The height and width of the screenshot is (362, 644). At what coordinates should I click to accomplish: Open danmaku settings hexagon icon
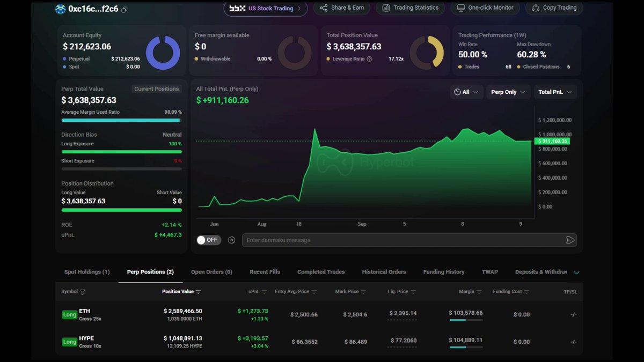[232, 240]
